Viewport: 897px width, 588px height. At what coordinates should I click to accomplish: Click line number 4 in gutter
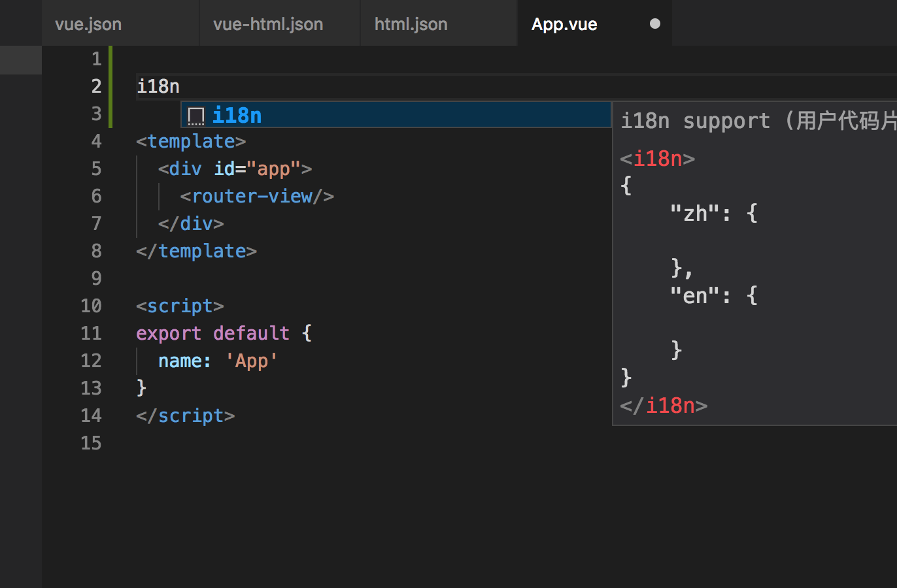tap(97, 141)
